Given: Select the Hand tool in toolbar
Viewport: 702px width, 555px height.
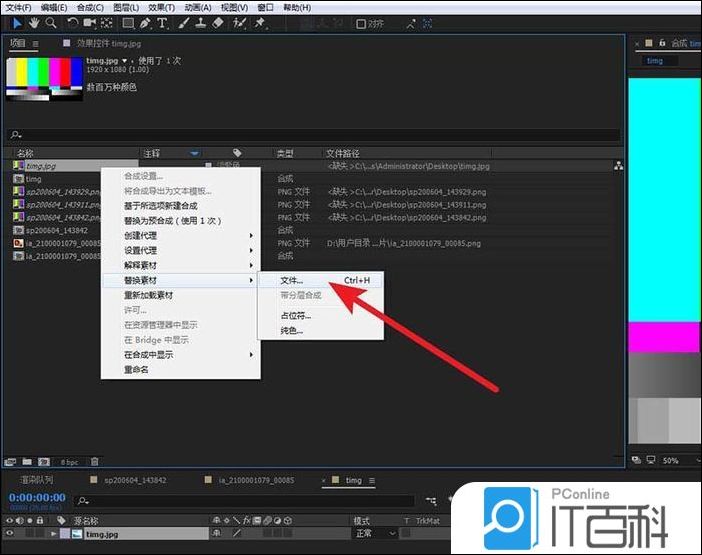Looking at the screenshot, I should (35, 22).
